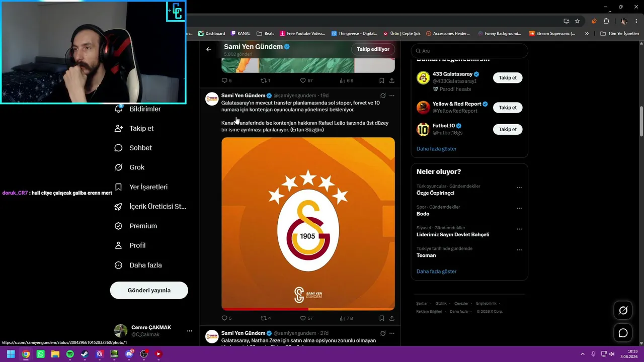Open options for the Liderimiz Sayın Devlet Bahçeli trend
This screenshot has width=644, height=362.
coord(519,229)
